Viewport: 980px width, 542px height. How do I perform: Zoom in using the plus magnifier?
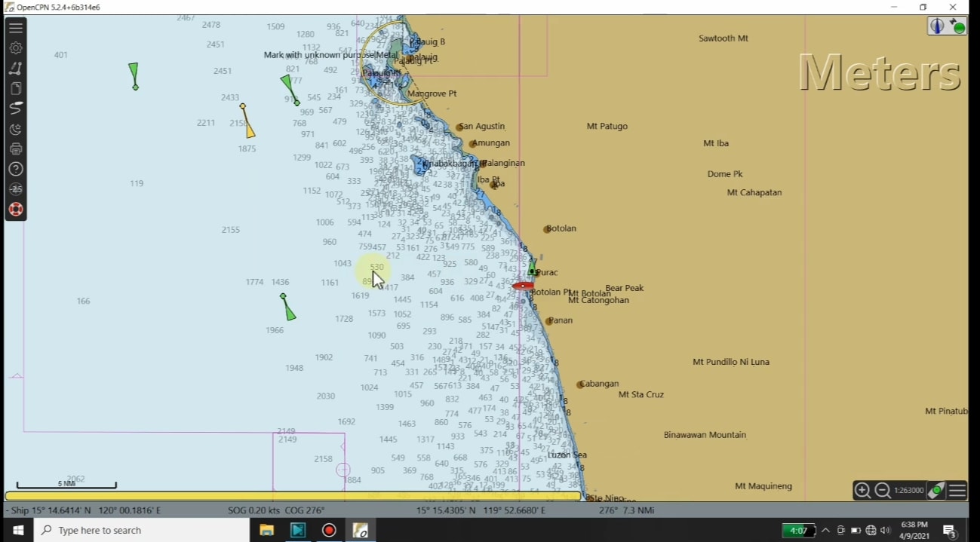[862, 491]
